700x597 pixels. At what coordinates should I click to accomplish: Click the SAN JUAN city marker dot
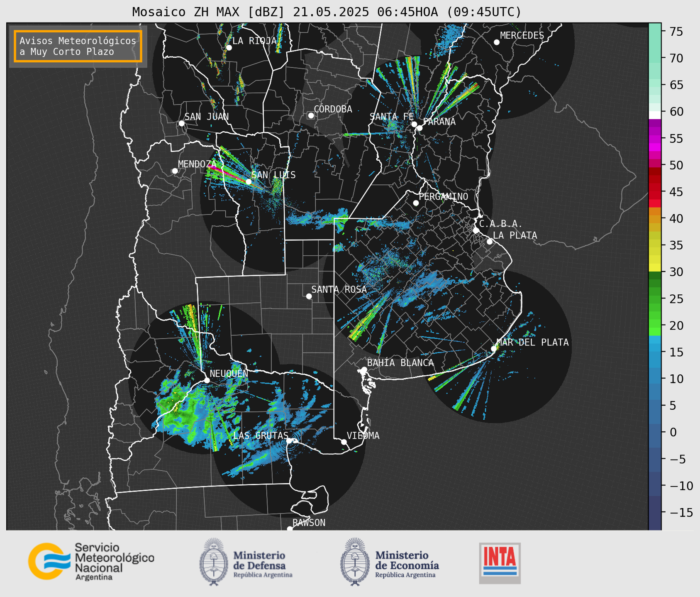point(181,123)
